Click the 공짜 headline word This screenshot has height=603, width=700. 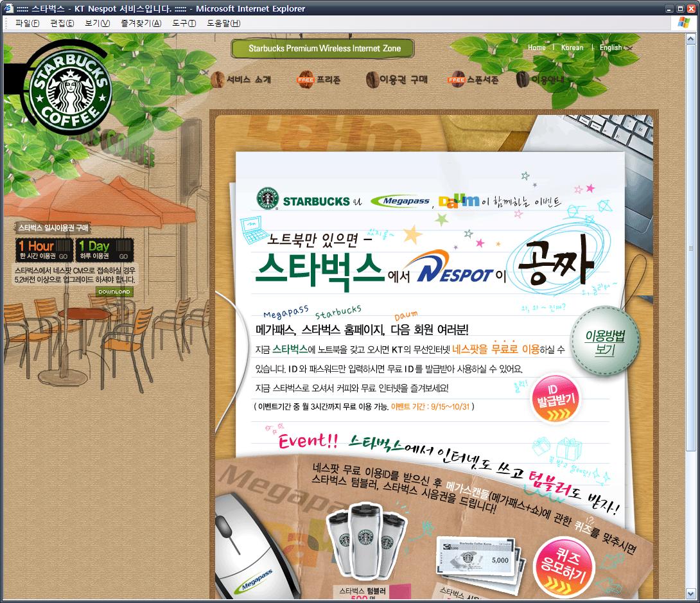pyautogui.click(x=556, y=261)
